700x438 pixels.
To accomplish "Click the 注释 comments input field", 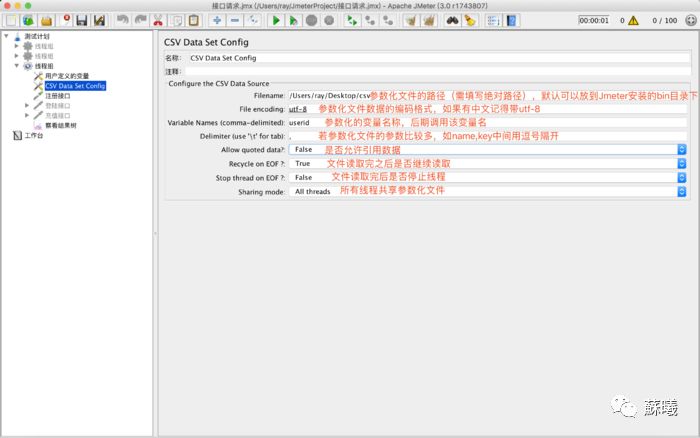I will pyautogui.click(x=438, y=71).
